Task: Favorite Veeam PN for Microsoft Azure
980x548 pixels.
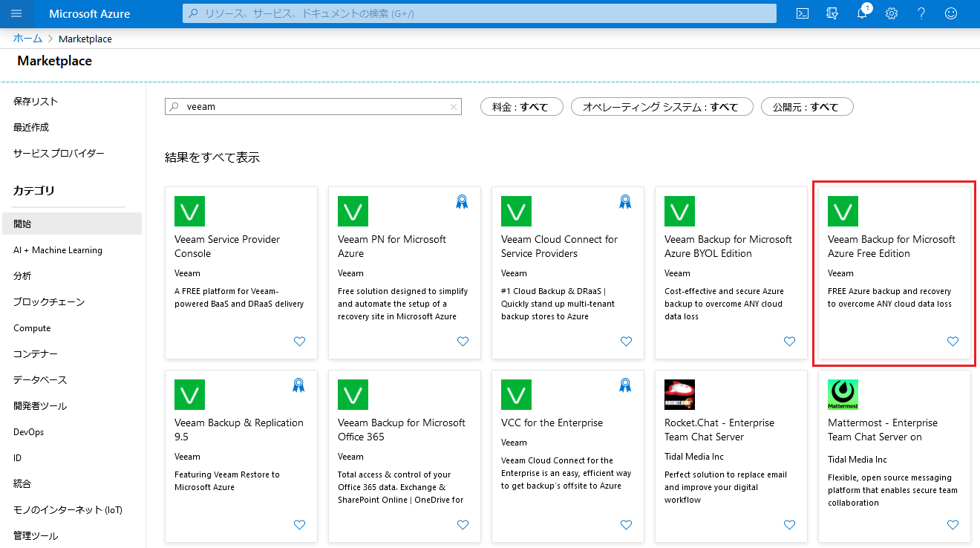Action: (463, 342)
